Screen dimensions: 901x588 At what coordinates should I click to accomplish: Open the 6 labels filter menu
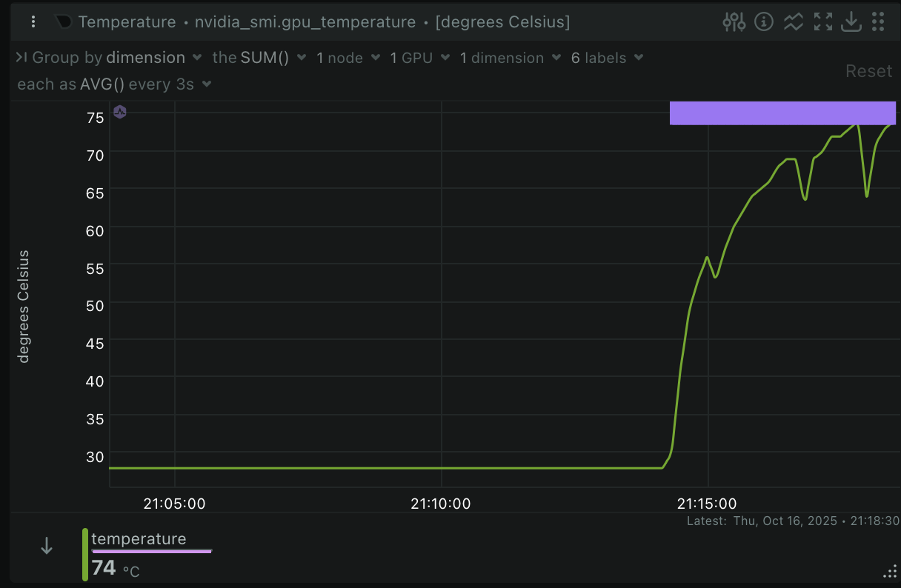tap(607, 58)
